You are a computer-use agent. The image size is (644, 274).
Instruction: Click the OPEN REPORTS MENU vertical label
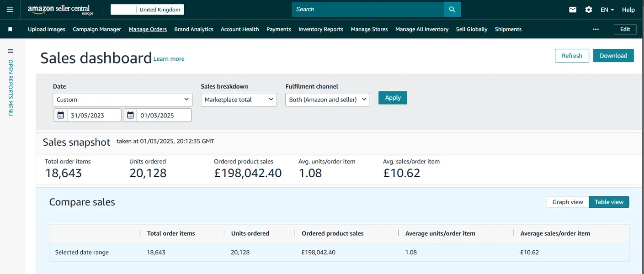[x=11, y=88]
